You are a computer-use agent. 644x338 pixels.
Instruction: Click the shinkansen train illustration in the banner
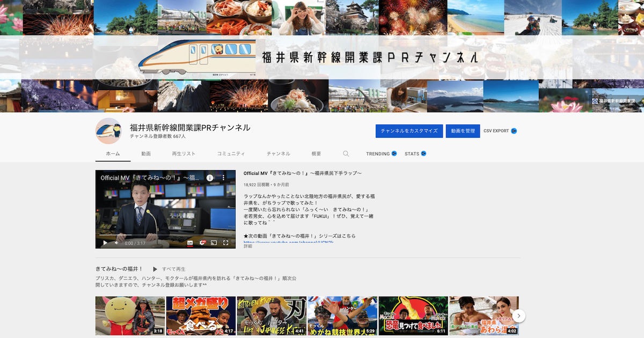(196, 57)
